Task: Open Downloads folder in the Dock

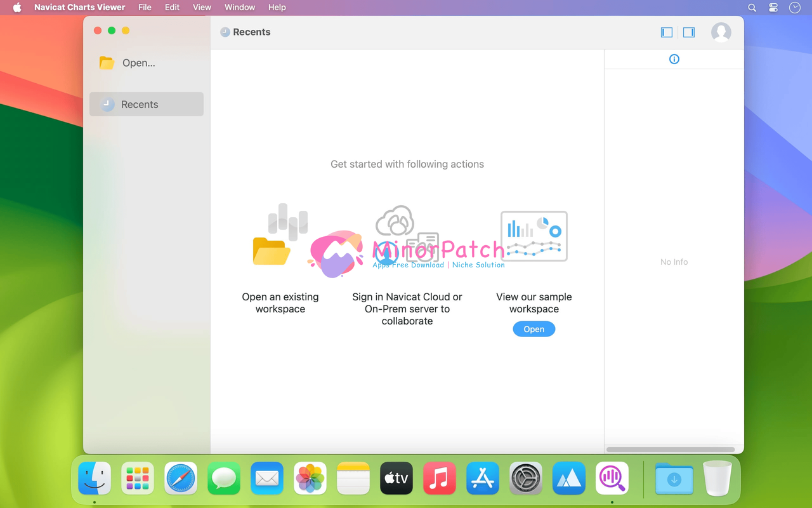Action: point(674,478)
